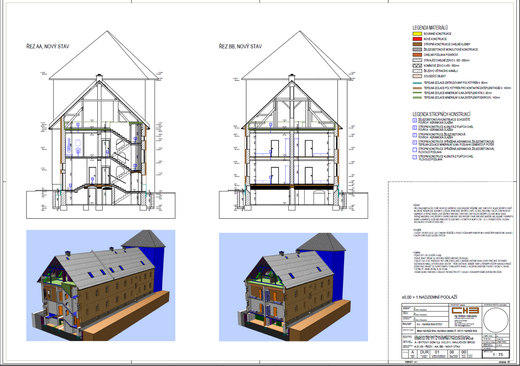Click the orange CH3 company logo
The image size is (520, 366).
(x=465, y=310)
